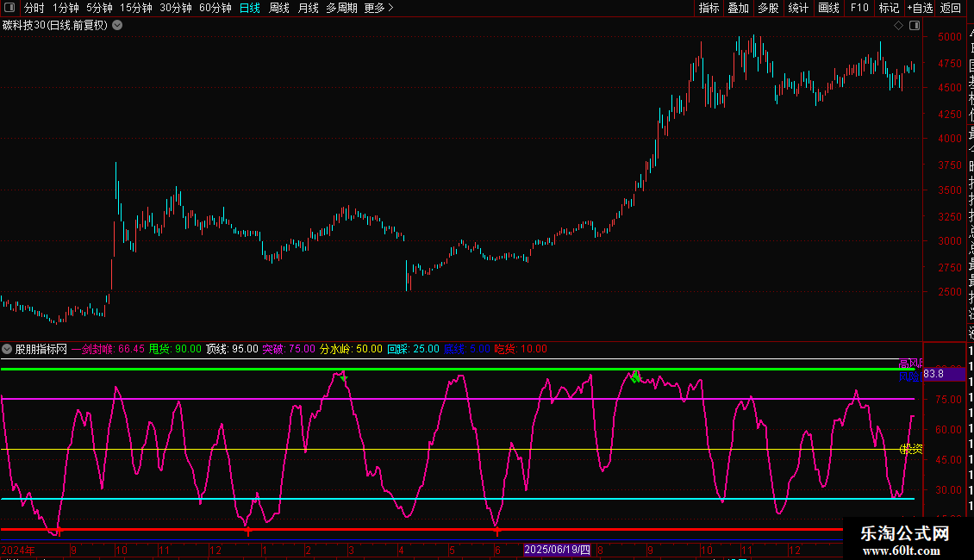The width and height of the screenshot is (974, 560).
Task: Click the 返回 back button
Action: click(x=951, y=8)
